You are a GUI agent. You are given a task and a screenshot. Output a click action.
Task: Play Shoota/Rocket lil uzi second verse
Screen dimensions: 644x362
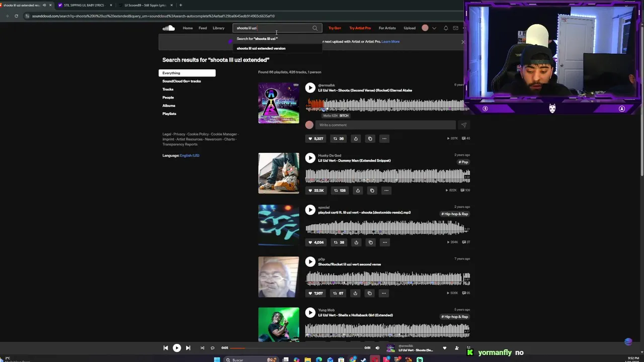[x=310, y=261]
